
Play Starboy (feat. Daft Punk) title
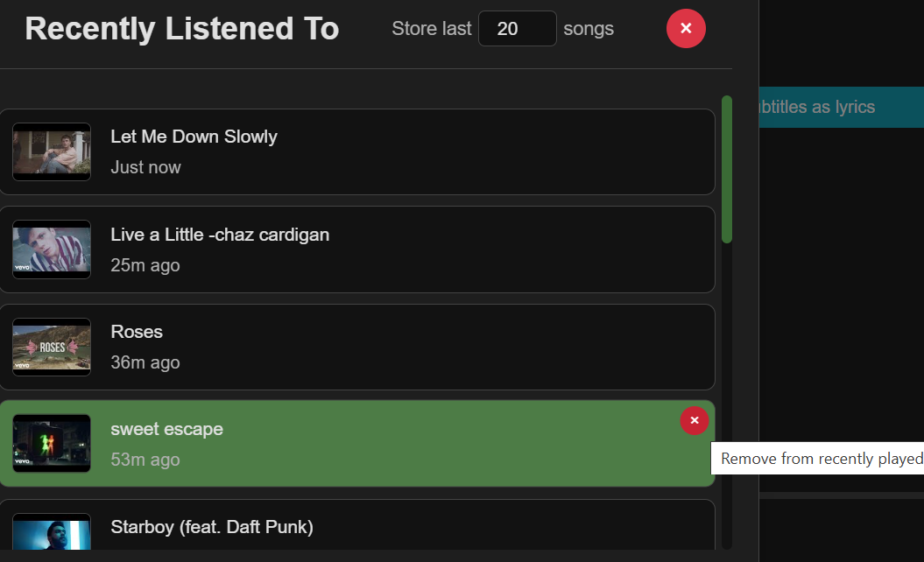[x=212, y=527]
